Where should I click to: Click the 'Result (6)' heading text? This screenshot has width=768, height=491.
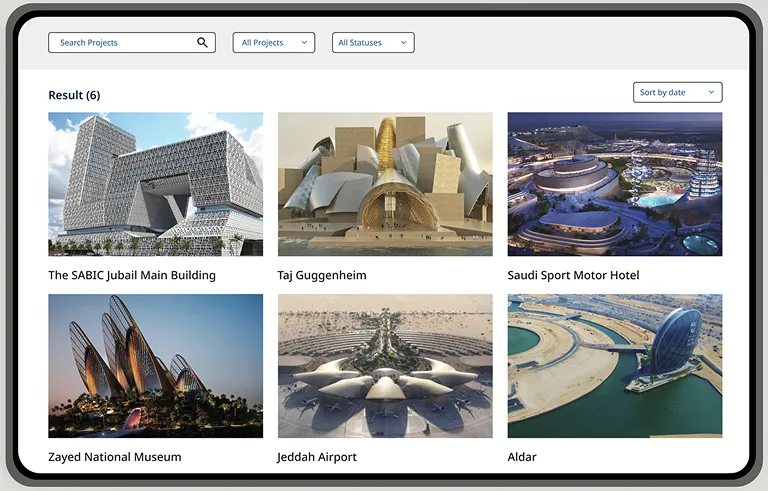(74, 95)
